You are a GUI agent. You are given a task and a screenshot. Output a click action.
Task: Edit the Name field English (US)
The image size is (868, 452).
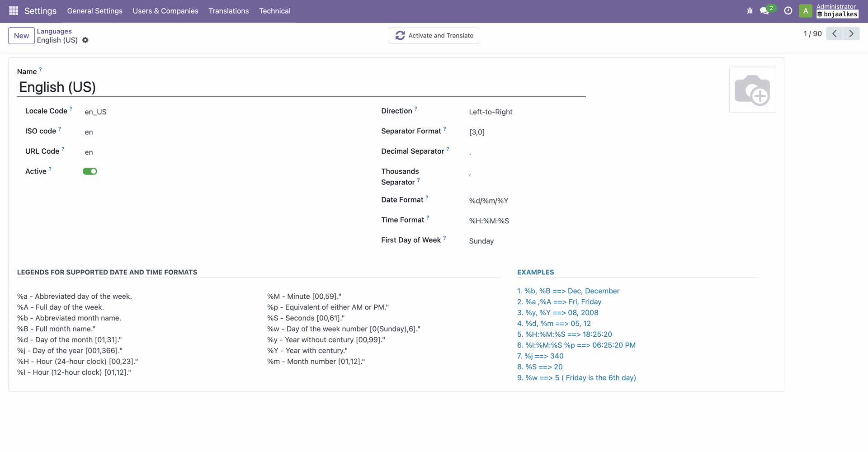[302, 87]
